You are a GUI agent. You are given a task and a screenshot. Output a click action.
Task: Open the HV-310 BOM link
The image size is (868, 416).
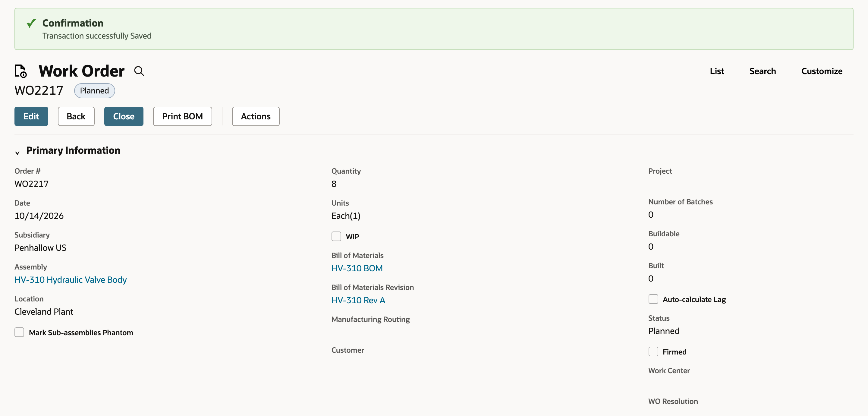357,268
